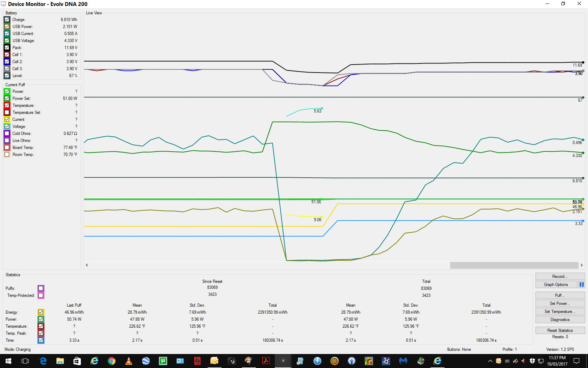Open Google Chrome from the taskbar
Image resolution: width=588 pixels, height=368 pixels.
pos(112,361)
